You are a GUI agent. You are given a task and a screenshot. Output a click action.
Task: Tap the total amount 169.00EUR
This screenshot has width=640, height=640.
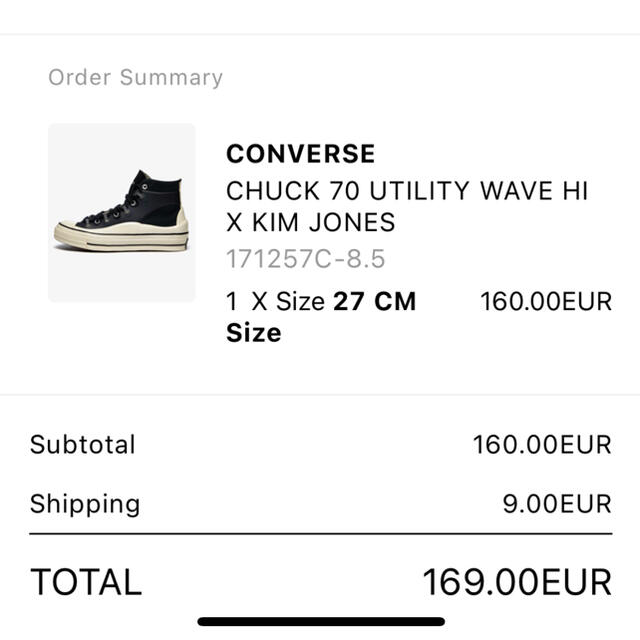[517, 582]
